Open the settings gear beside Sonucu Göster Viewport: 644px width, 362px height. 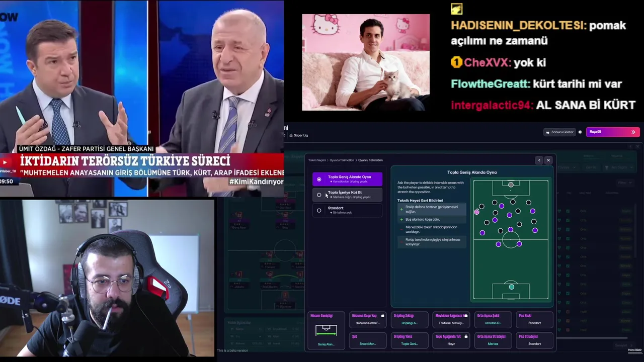coord(580,132)
